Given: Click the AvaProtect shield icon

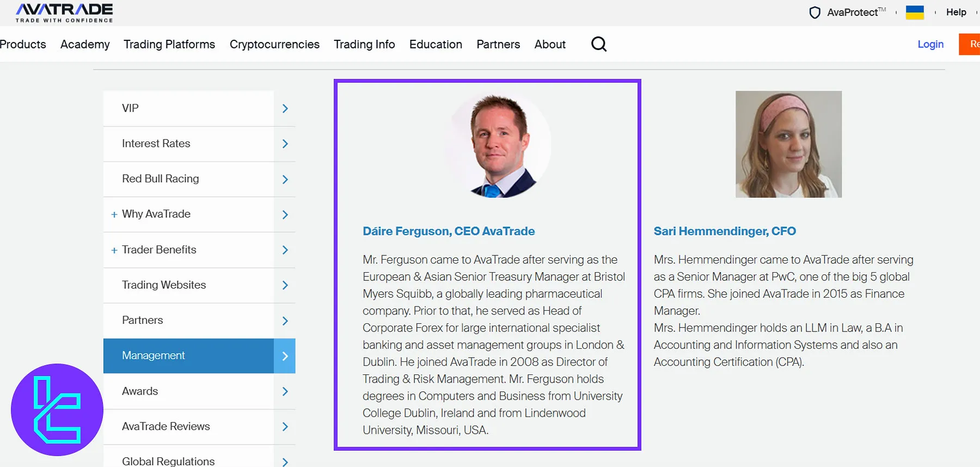Looking at the screenshot, I should pyautogui.click(x=814, y=13).
